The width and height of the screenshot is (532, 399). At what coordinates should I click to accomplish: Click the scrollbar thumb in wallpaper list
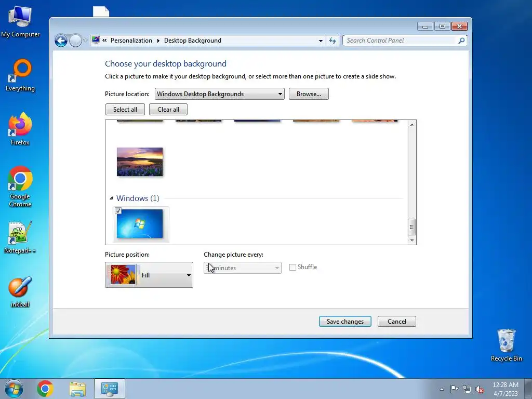pyautogui.click(x=411, y=228)
